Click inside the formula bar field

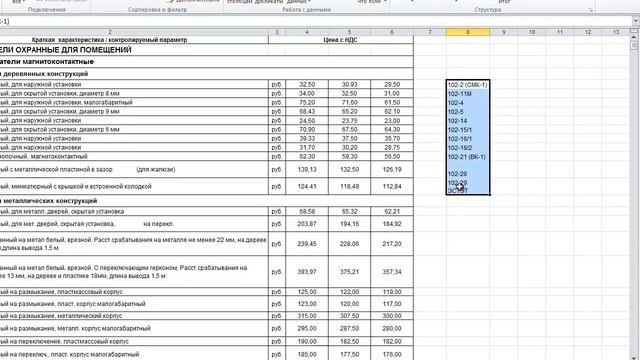pos(314,21)
